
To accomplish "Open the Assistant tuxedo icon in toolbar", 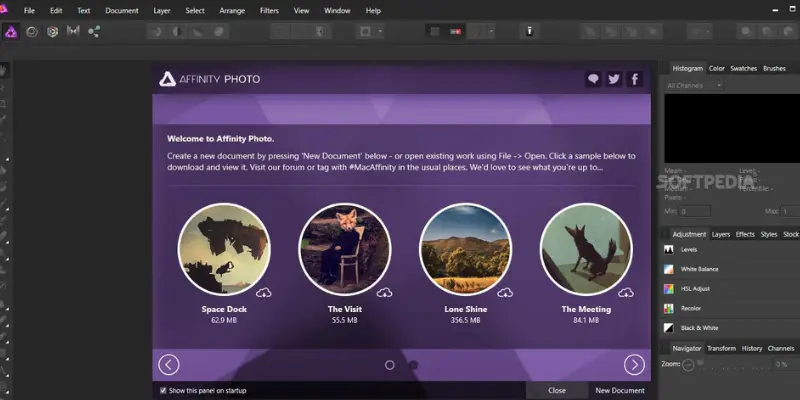I will (x=530, y=32).
